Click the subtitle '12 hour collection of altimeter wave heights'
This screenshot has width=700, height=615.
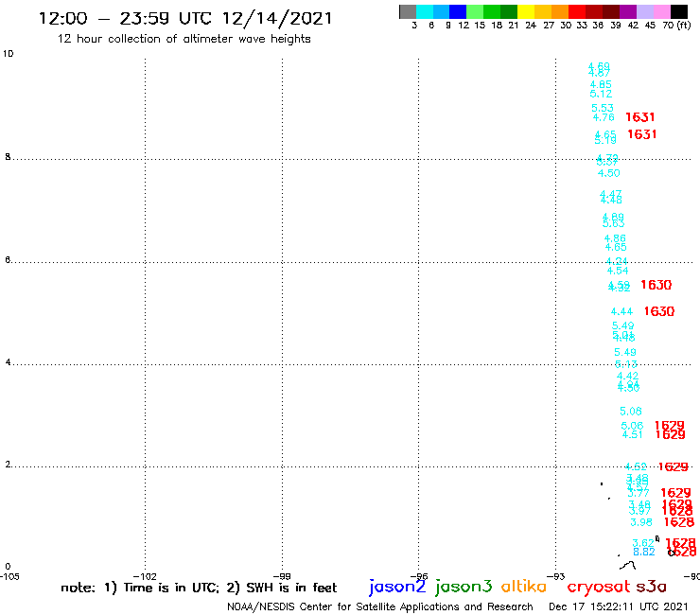[x=184, y=39]
